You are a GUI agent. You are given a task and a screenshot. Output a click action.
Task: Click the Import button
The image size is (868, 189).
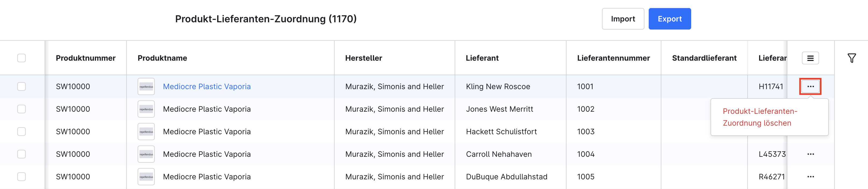point(623,19)
